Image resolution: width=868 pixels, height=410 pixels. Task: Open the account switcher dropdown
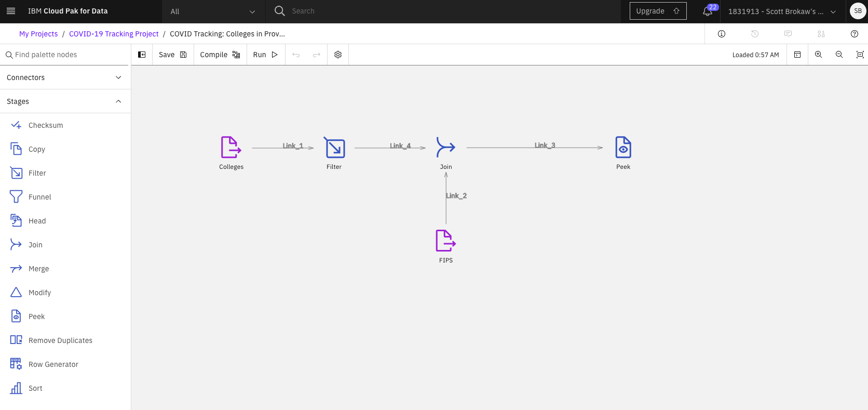pyautogui.click(x=782, y=11)
